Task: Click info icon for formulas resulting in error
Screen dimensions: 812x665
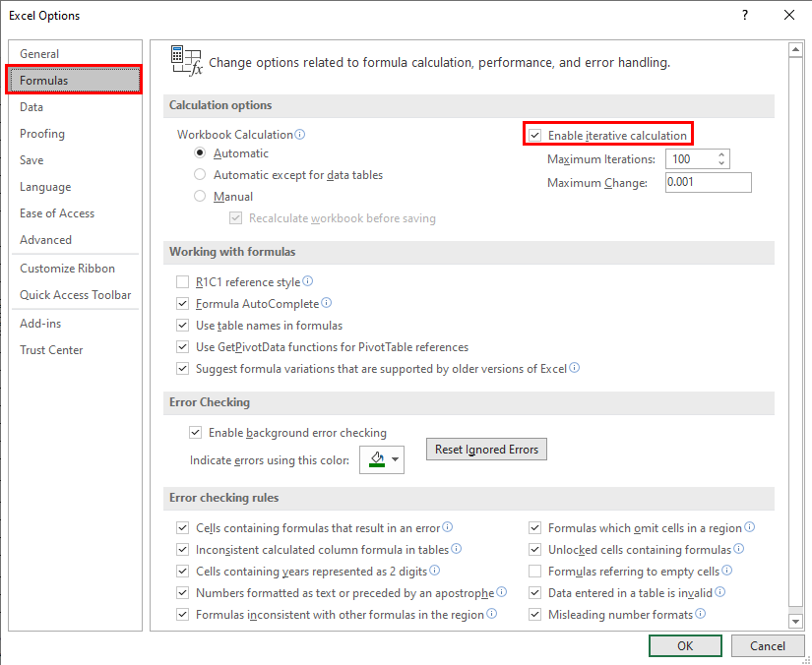Action: (x=448, y=527)
